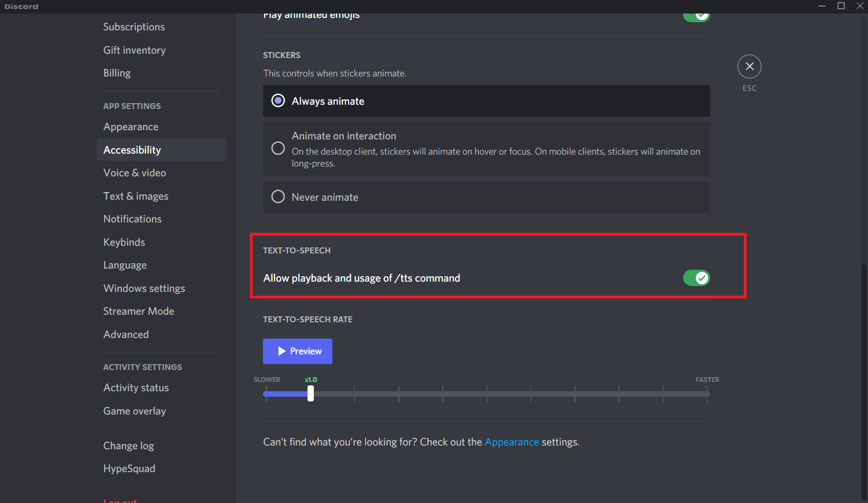Viewport: 868px width, 503px height.
Task: Open Billing settings
Action: coord(117,72)
